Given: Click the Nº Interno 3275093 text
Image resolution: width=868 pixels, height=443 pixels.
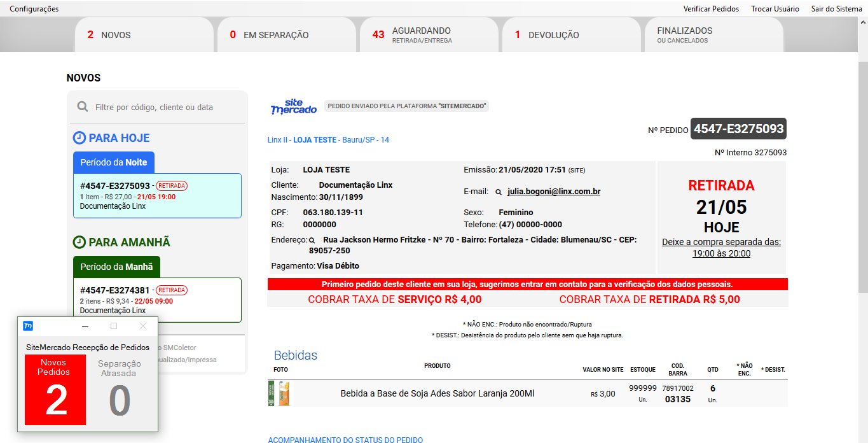Looking at the screenshot, I should click(750, 153).
